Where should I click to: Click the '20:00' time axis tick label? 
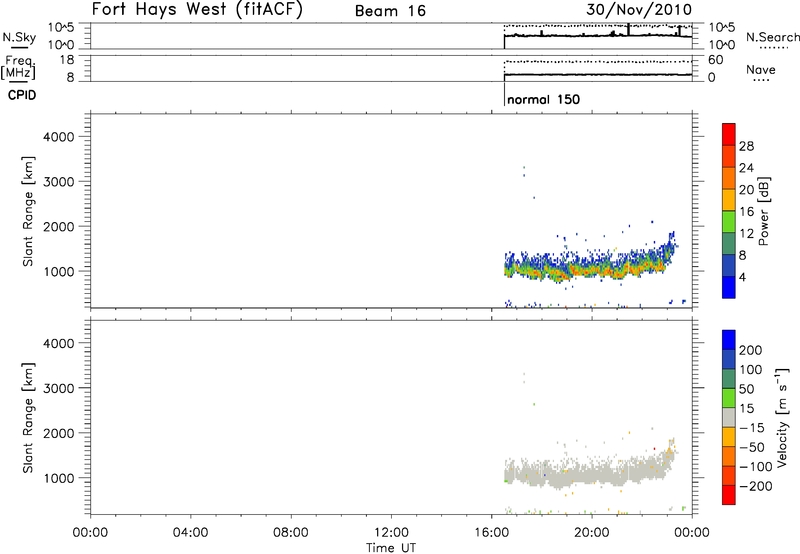(x=592, y=533)
